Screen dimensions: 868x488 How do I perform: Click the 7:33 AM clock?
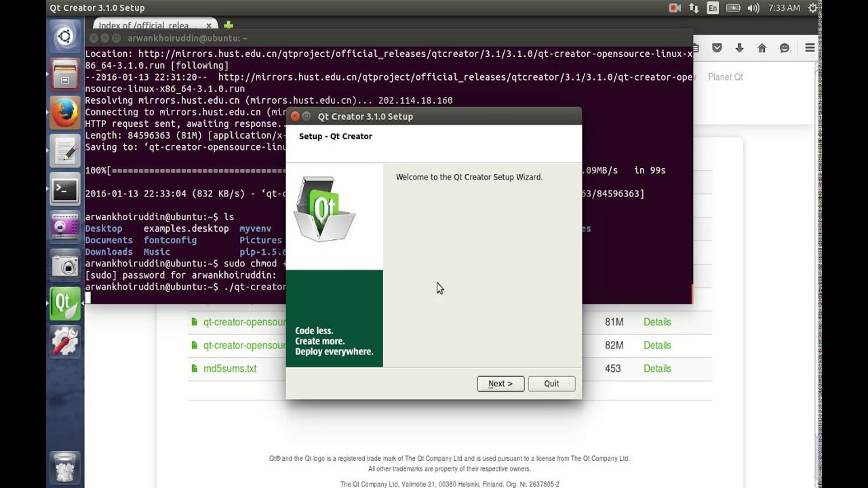[x=785, y=8]
